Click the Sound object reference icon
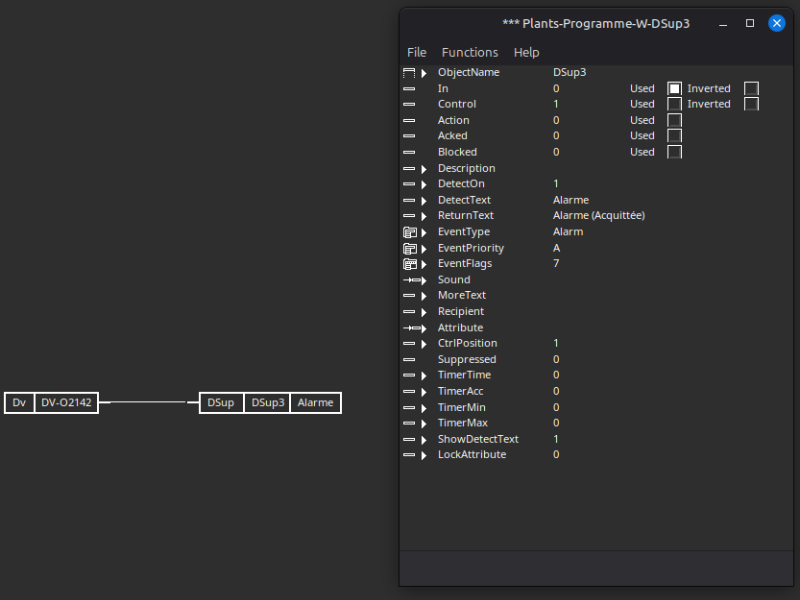The width and height of the screenshot is (800, 600). [x=413, y=280]
